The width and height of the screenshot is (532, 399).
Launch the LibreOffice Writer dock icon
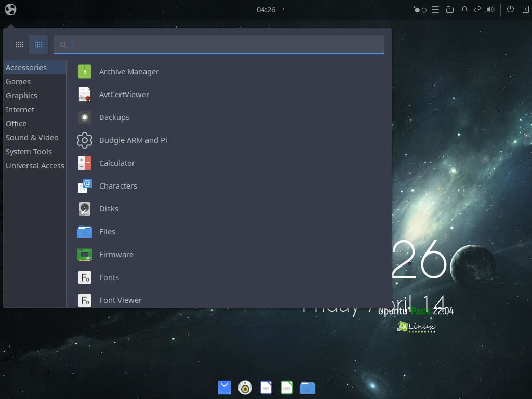click(x=266, y=388)
